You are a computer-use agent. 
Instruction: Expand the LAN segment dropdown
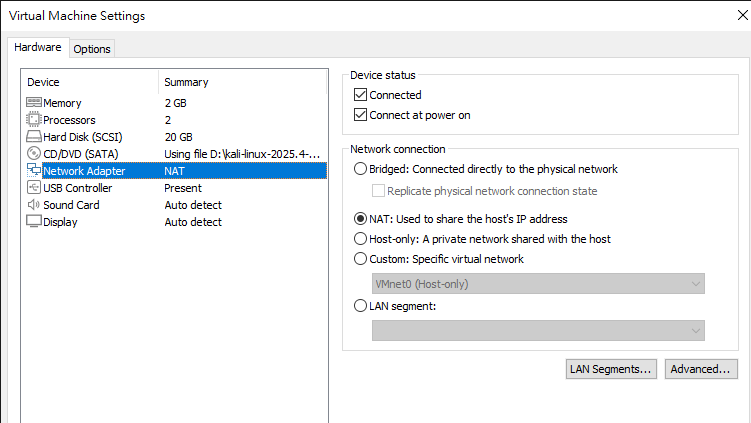click(x=538, y=330)
